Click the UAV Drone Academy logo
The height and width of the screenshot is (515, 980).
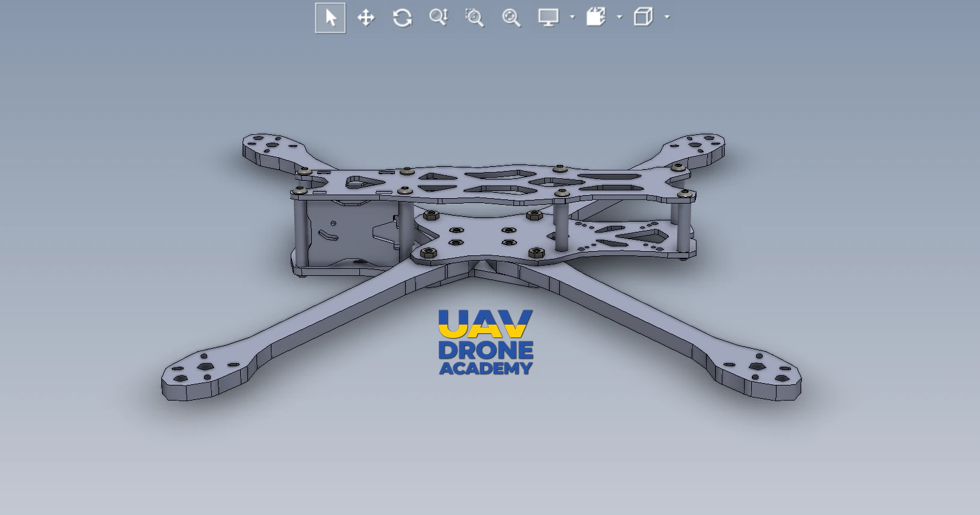tap(486, 342)
